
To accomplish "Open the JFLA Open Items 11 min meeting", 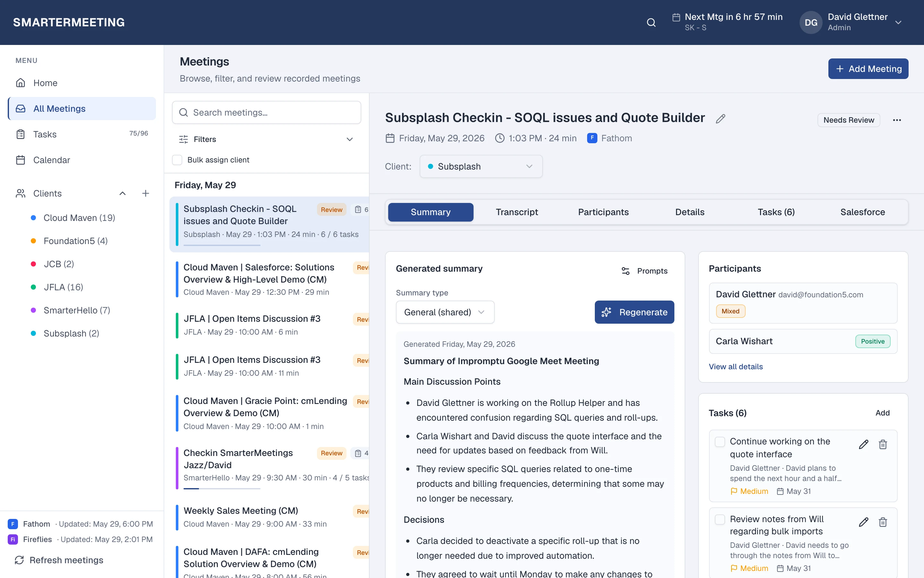I will (x=269, y=366).
